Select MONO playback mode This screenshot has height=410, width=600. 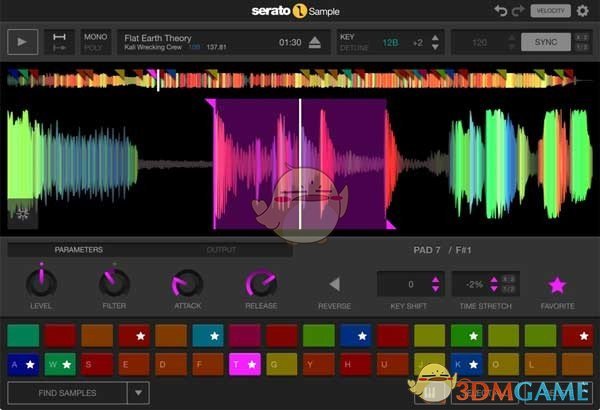[x=95, y=37]
